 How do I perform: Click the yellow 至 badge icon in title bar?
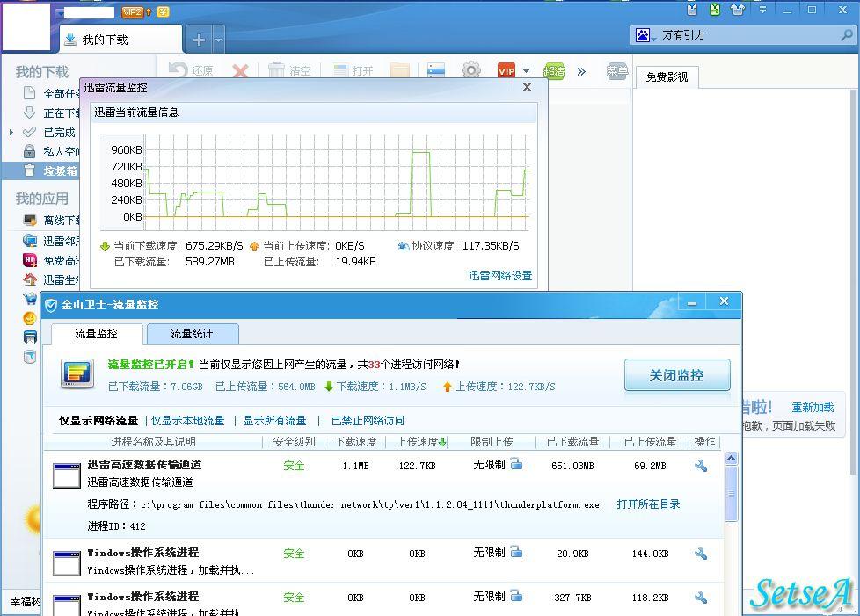click(163, 11)
